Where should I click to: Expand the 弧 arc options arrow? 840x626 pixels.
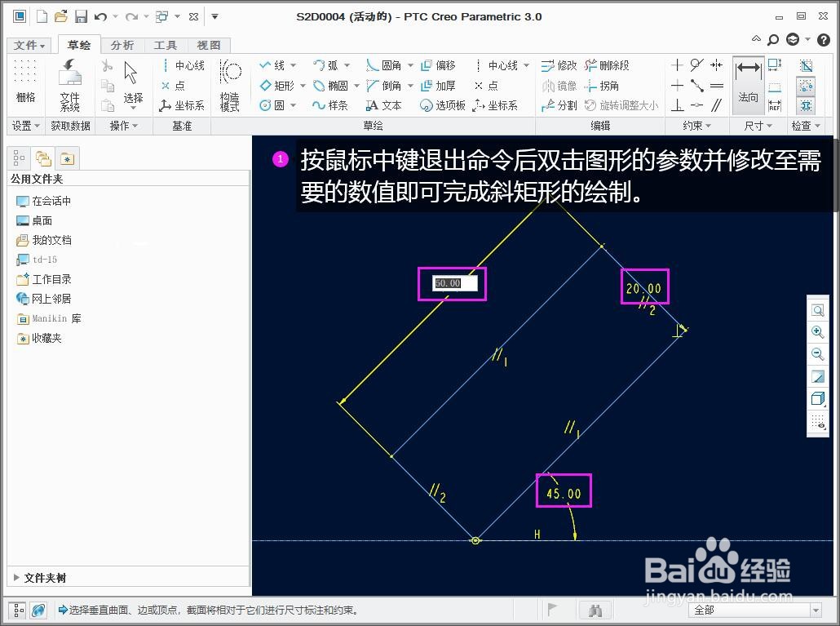347,65
